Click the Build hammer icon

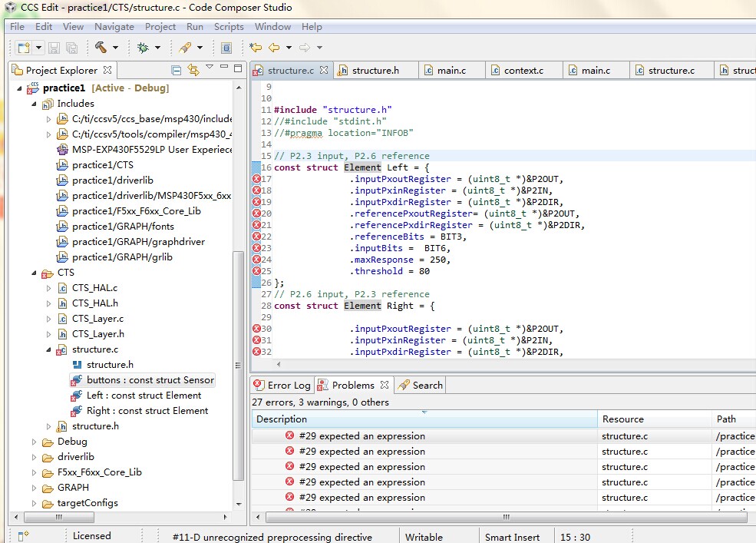pos(101,48)
